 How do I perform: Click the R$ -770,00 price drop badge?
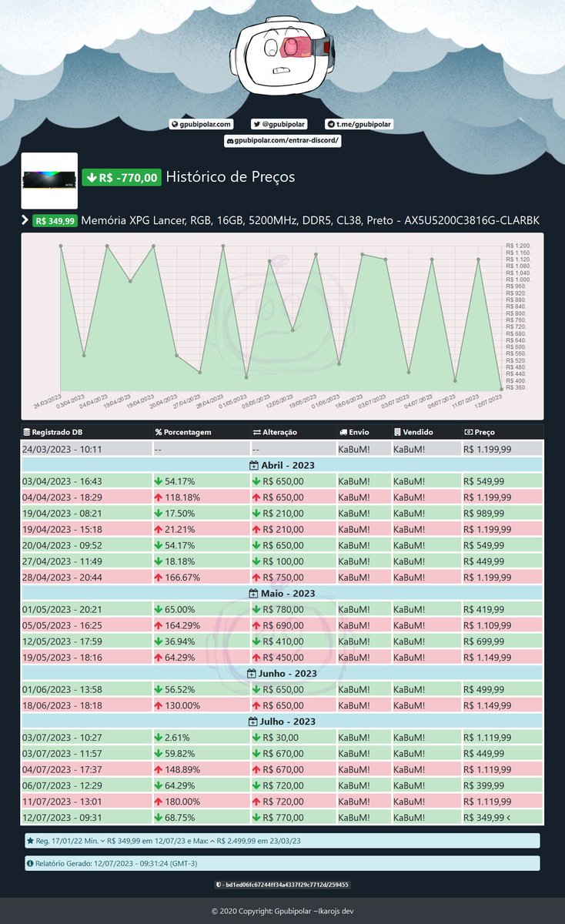(x=122, y=178)
